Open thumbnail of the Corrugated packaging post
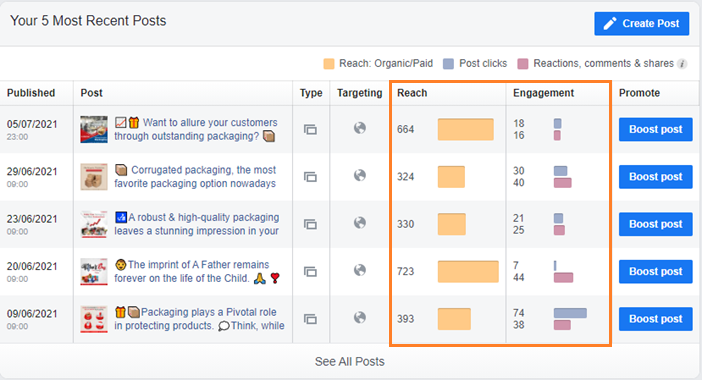 click(94, 177)
